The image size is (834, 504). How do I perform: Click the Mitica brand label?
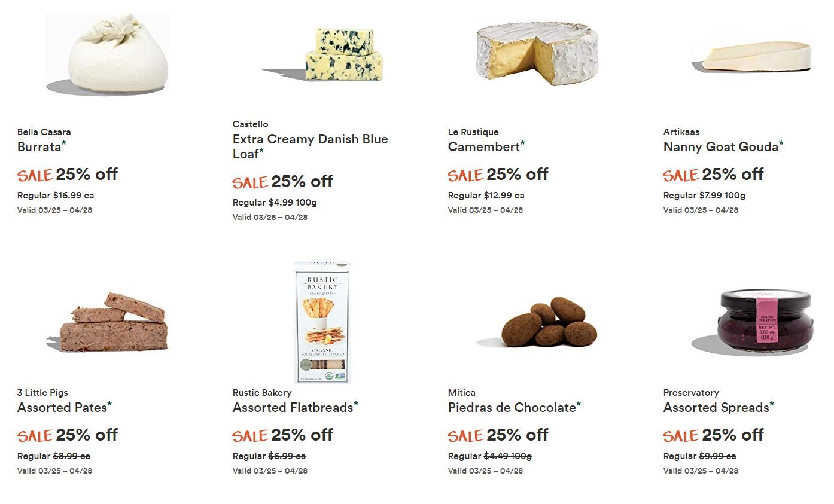[x=462, y=393]
